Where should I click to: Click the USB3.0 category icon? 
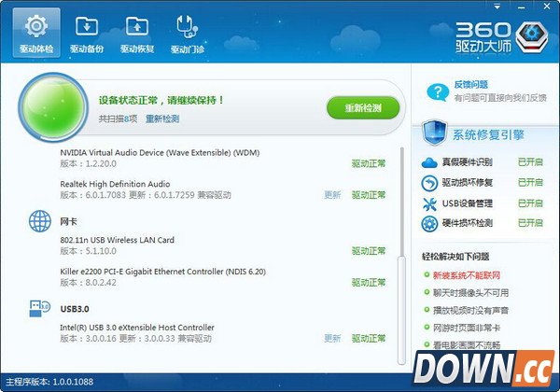pyautogui.click(x=40, y=307)
